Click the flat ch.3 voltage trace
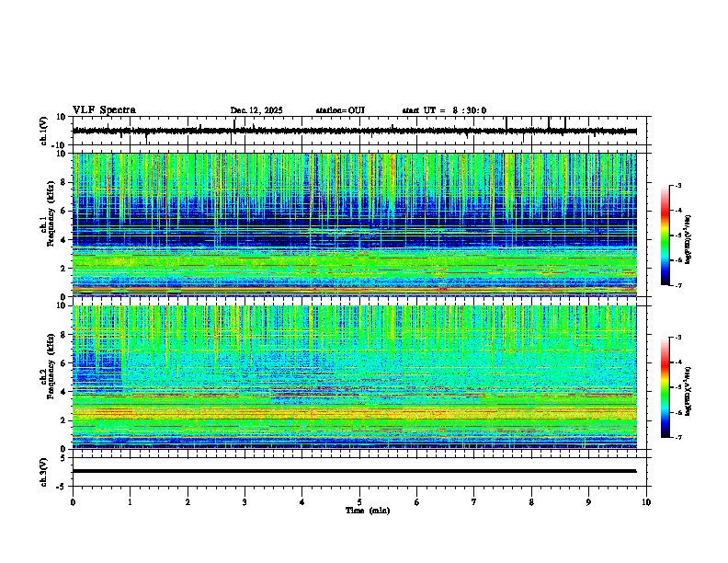 point(355,471)
